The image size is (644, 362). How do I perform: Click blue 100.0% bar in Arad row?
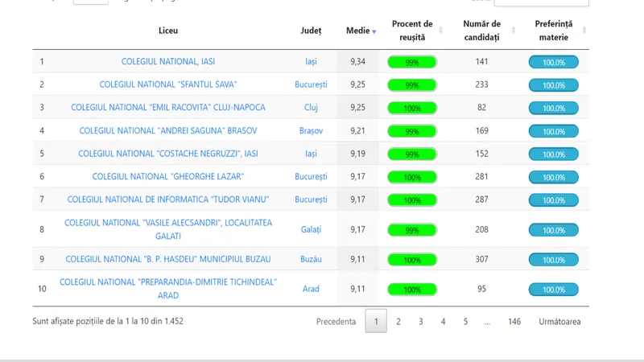tap(553, 290)
